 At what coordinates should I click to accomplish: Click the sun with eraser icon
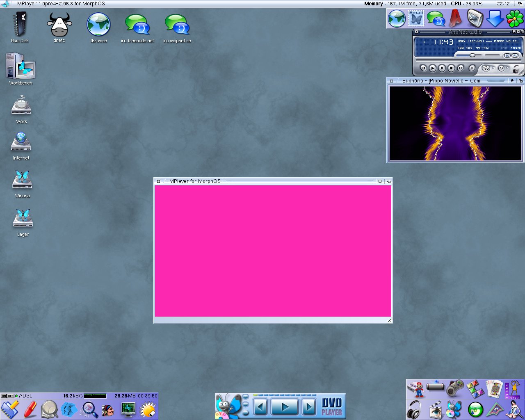(x=148, y=409)
